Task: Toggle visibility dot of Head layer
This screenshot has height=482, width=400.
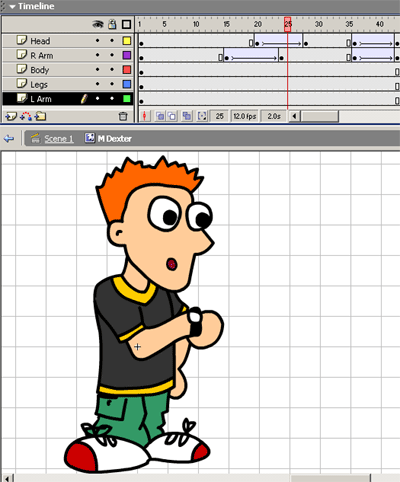Action: pos(97,41)
